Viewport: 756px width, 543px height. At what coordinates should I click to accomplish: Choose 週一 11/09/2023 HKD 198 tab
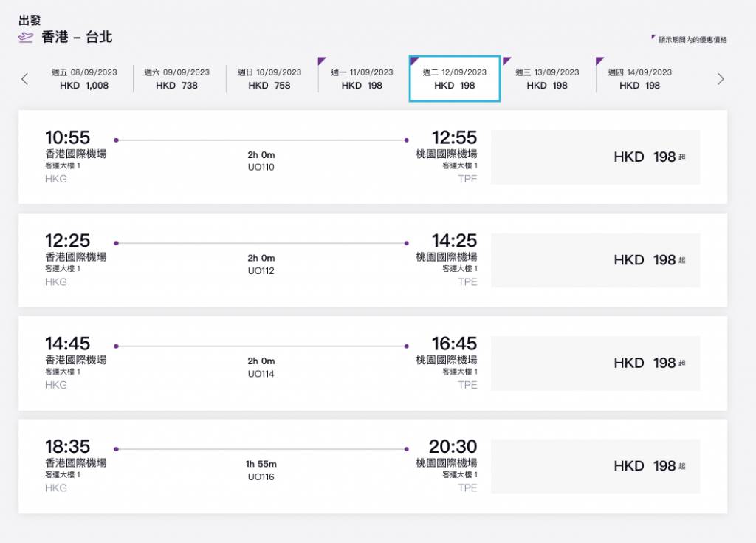362,79
